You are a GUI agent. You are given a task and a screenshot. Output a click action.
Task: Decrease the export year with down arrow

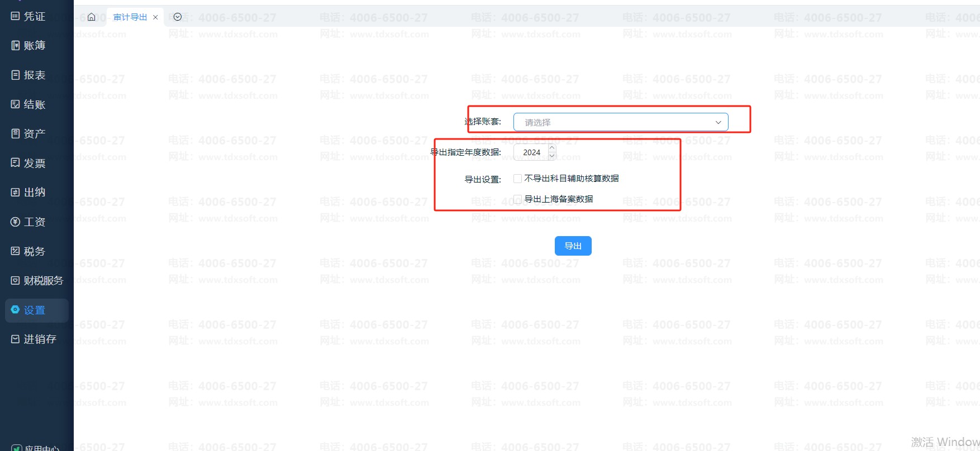point(552,156)
